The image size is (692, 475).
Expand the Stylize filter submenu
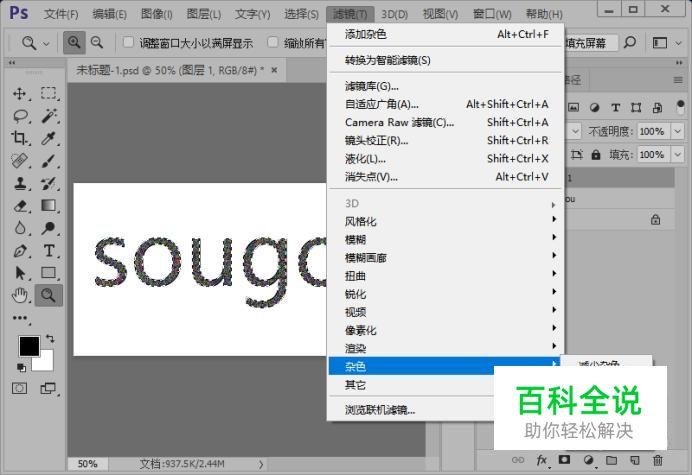point(444,221)
